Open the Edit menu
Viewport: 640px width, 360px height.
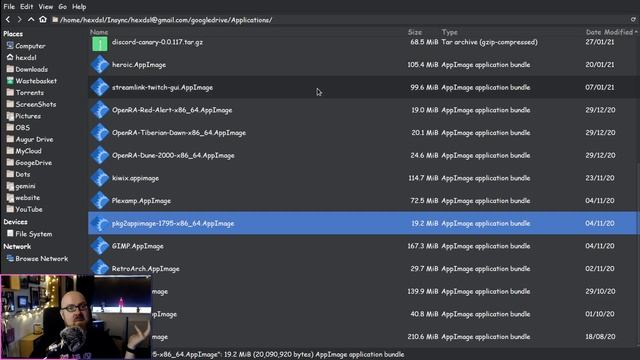[27, 7]
